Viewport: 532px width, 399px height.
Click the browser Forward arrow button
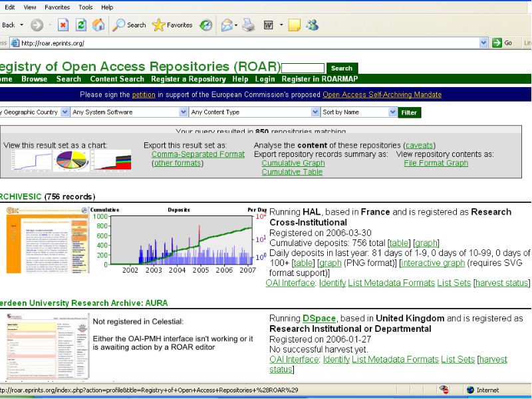(37, 25)
